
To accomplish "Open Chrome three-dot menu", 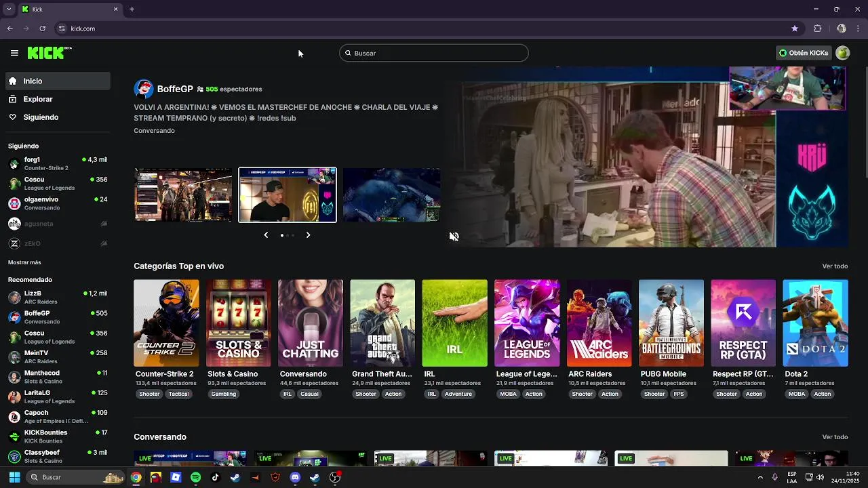I will (858, 28).
